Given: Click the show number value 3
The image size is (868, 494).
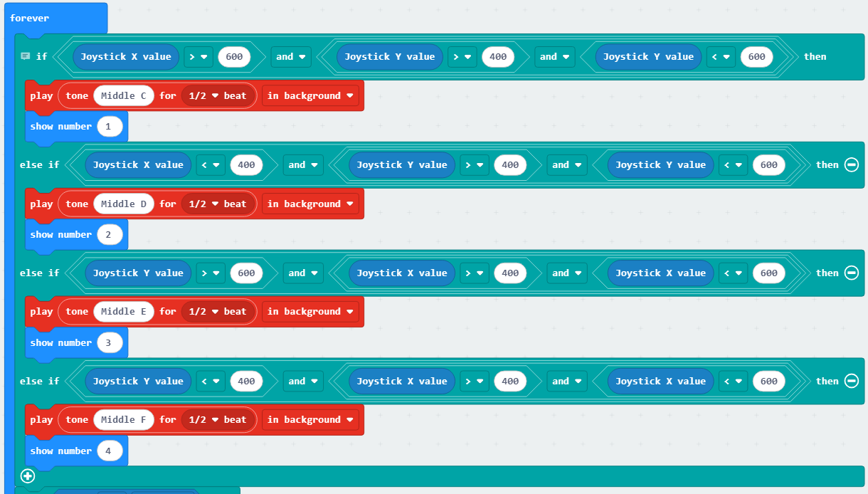Looking at the screenshot, I should pos(110,343).
